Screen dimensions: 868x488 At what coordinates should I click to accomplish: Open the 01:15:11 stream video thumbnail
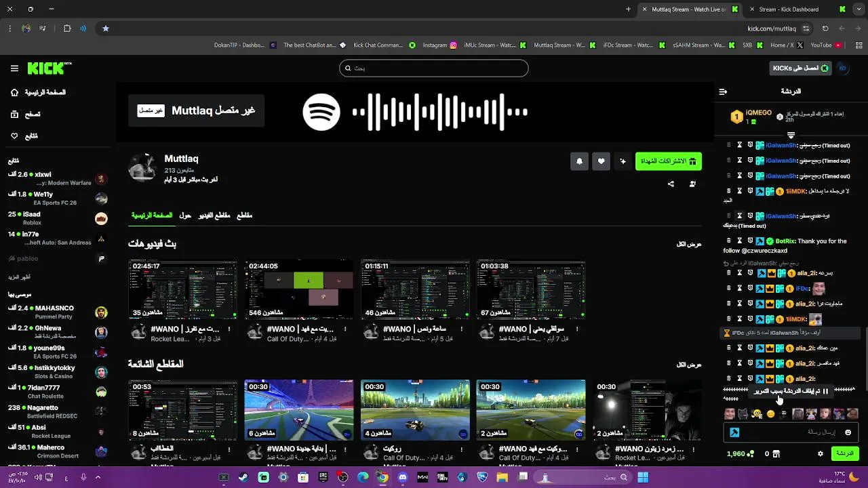415,289
